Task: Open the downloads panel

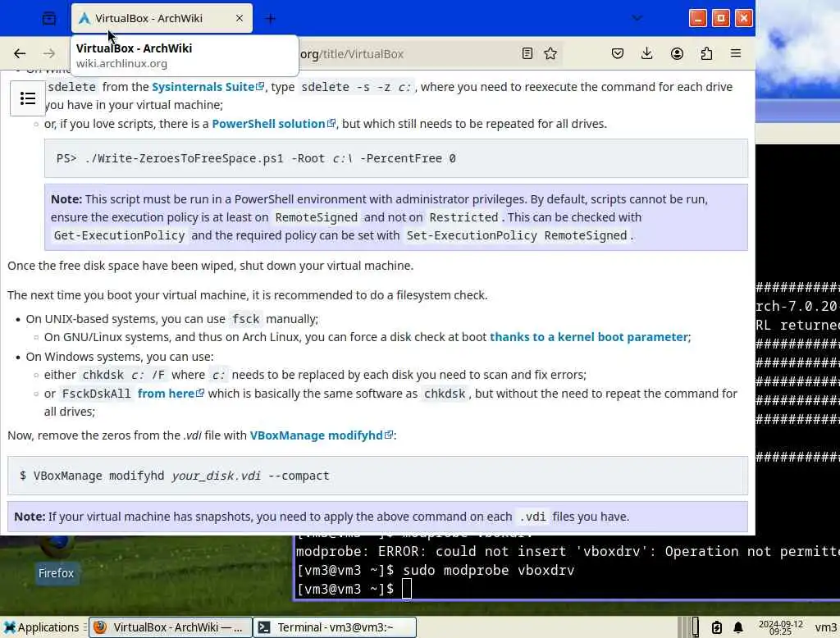Action: pos(647,53)
